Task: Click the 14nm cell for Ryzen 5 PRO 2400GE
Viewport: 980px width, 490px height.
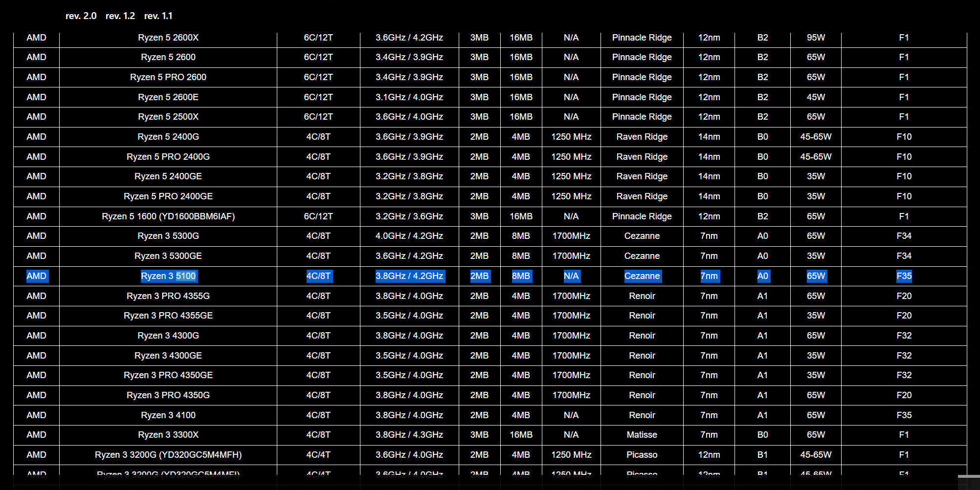Action: 709,196
